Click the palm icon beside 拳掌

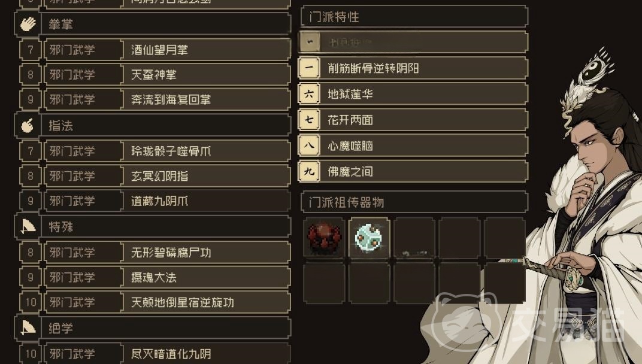point(28,24)
